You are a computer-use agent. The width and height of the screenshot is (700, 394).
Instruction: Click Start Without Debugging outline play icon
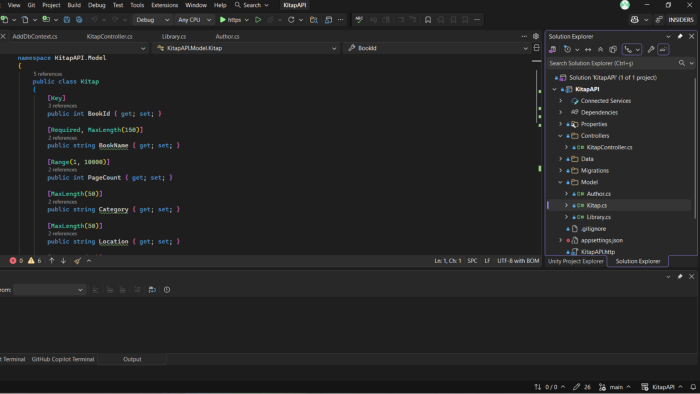258,20
